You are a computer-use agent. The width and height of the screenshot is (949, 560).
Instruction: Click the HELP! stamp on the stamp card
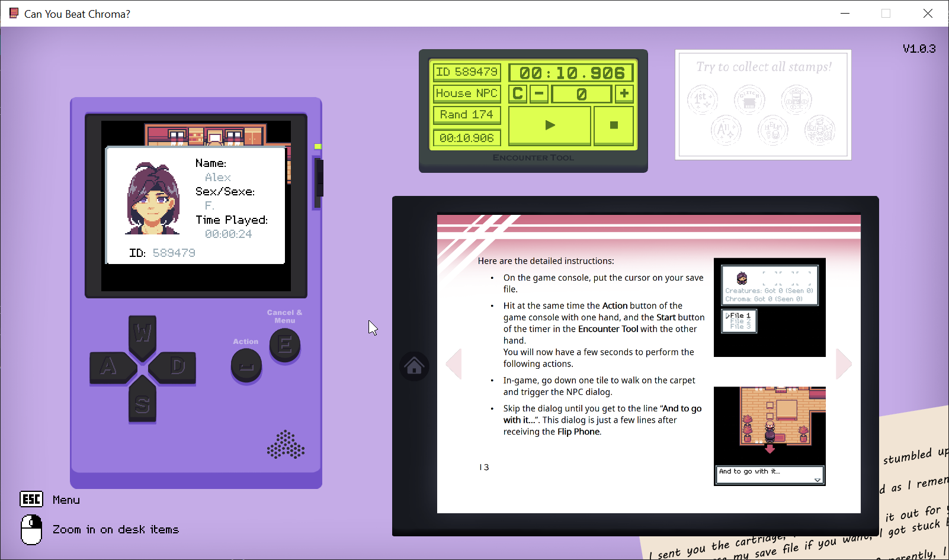click(773, 130)
